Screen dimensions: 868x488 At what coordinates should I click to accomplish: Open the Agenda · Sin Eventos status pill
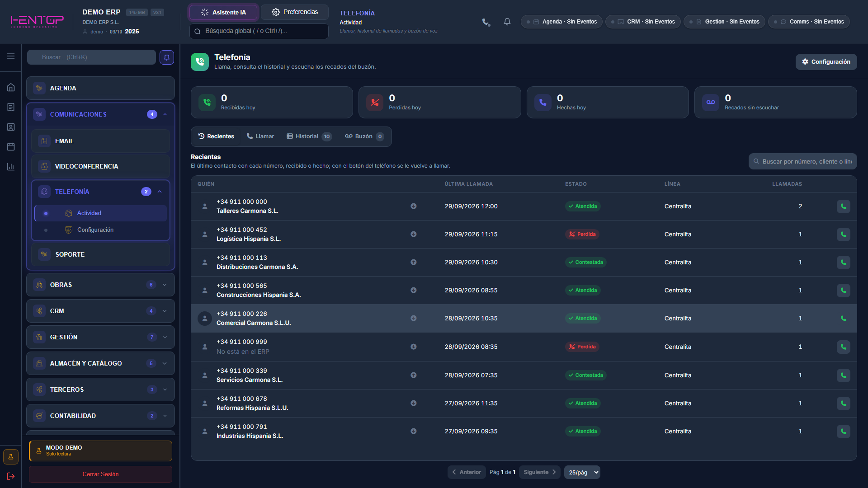[561, 22]
